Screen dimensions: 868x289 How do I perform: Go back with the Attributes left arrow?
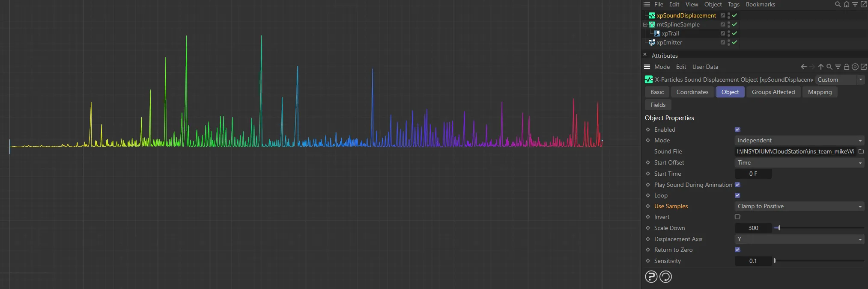coord(804,67)
